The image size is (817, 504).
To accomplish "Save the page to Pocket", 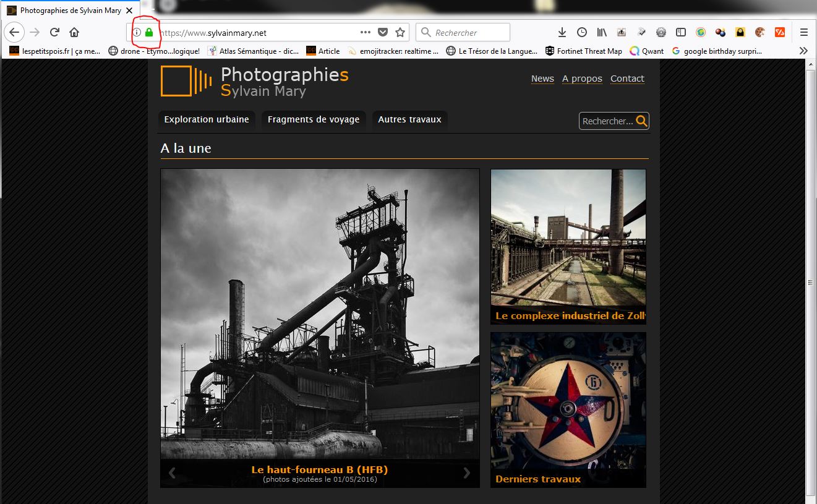I will [383, 32].
